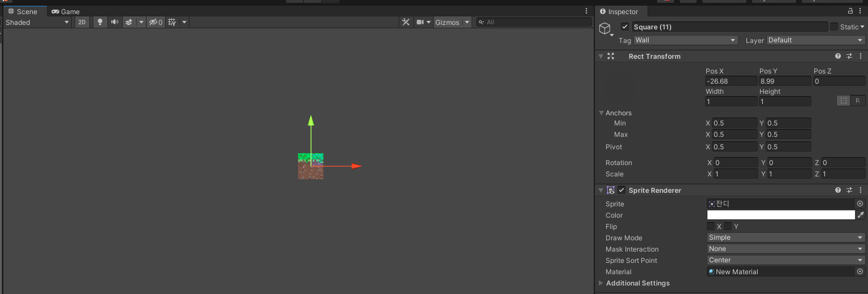
Task: Open Sprite Renderer help reference
Action: click(x=838, y=191)
